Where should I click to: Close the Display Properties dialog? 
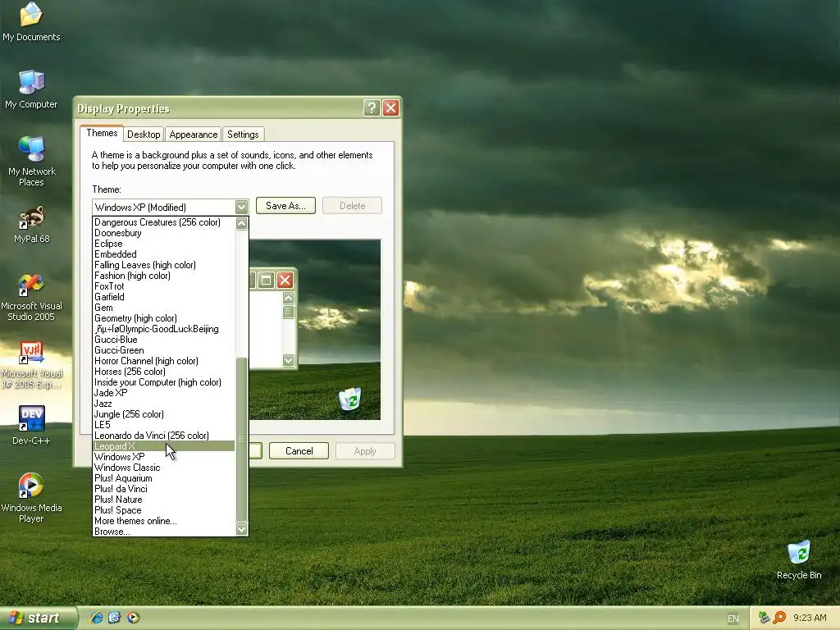pyautogui.click(x=391, y=107)
